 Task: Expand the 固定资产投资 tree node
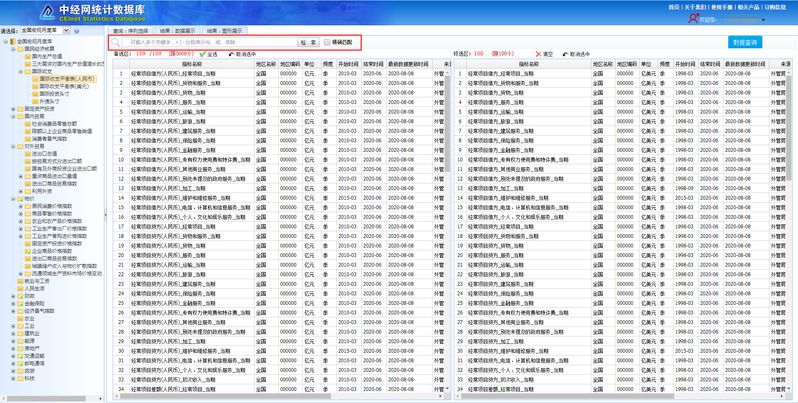click(x=12, y=109)
